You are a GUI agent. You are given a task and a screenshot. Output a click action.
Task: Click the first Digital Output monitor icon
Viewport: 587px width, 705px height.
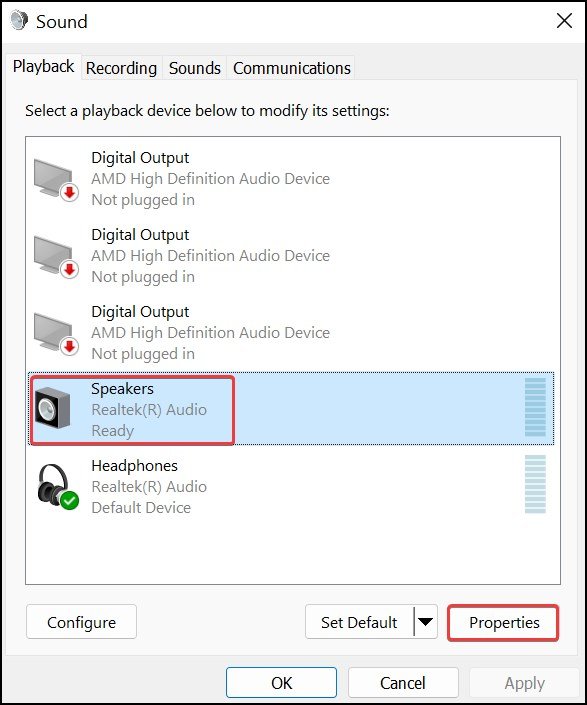point(56,180)
